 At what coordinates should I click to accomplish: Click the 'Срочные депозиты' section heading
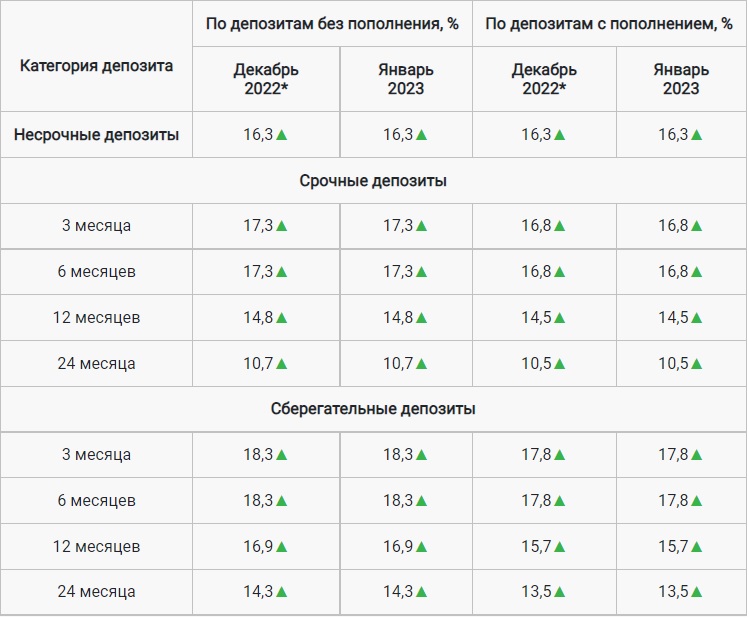pyautogui.click(x=373, y=181)
